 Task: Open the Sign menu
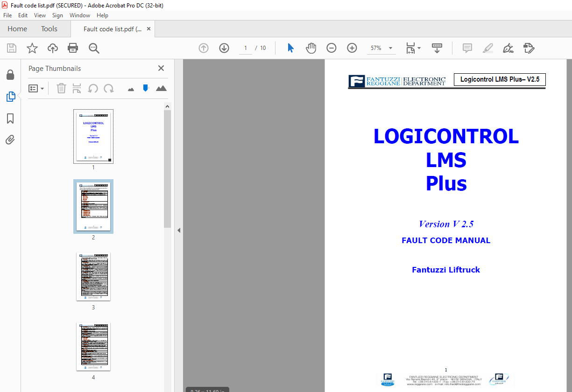tap(57, 15)
